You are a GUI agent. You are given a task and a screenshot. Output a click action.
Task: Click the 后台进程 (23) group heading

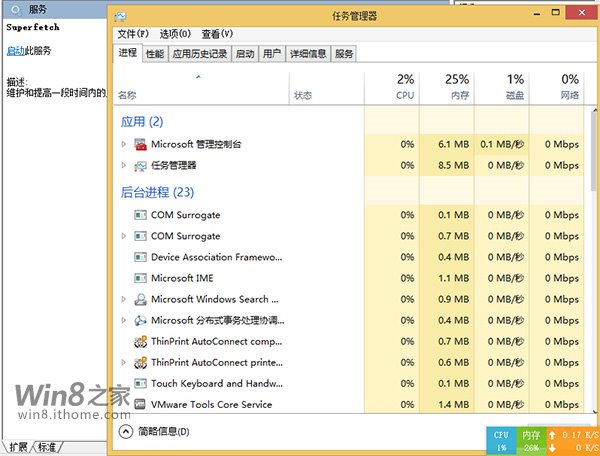tap(157, 192)
